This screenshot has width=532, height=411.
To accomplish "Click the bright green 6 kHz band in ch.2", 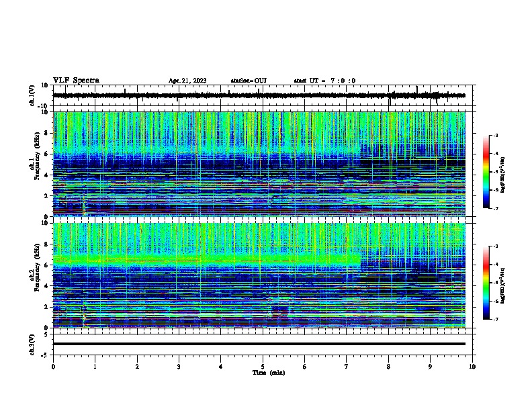I will 207,260.
